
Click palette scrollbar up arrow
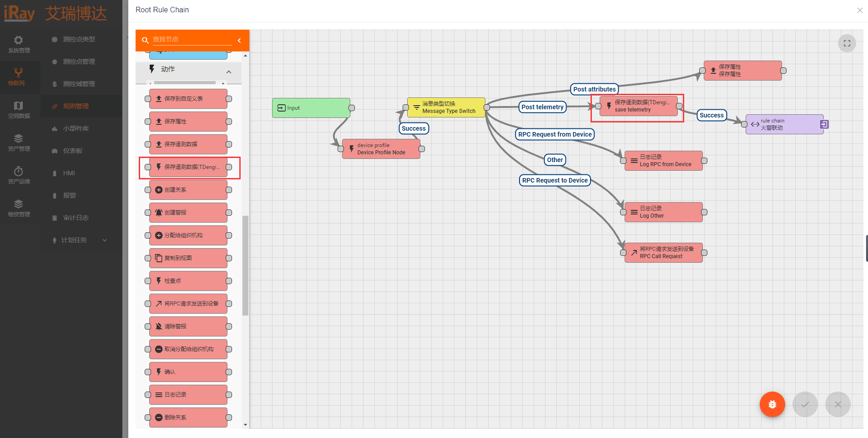pos(246,56)
